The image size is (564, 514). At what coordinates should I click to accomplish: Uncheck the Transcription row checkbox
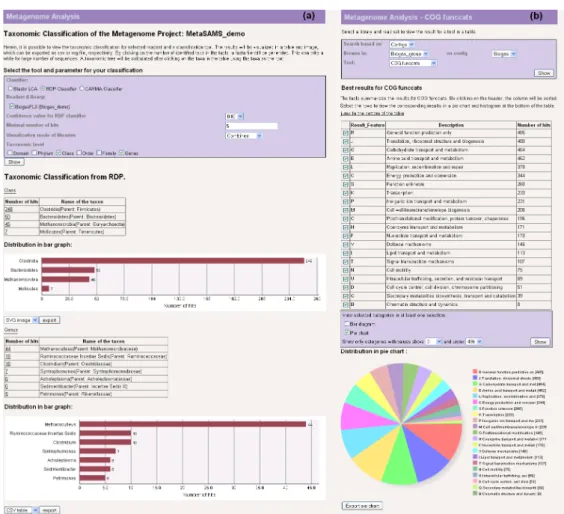click(346, 193)
